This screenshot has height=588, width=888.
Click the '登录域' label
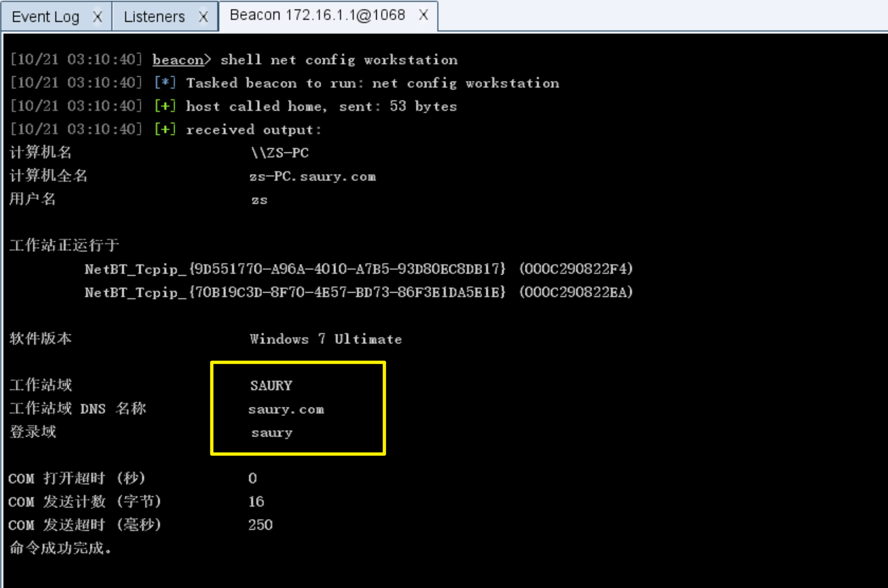32,432
